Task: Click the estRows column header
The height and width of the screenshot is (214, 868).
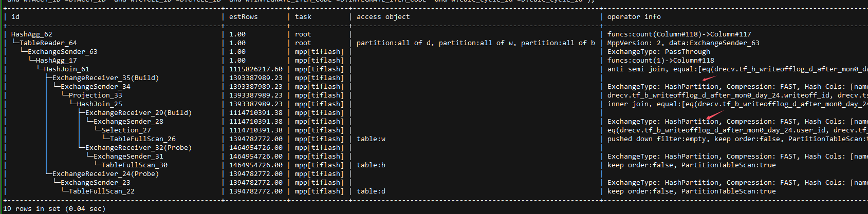Action: tap(243, 17)
